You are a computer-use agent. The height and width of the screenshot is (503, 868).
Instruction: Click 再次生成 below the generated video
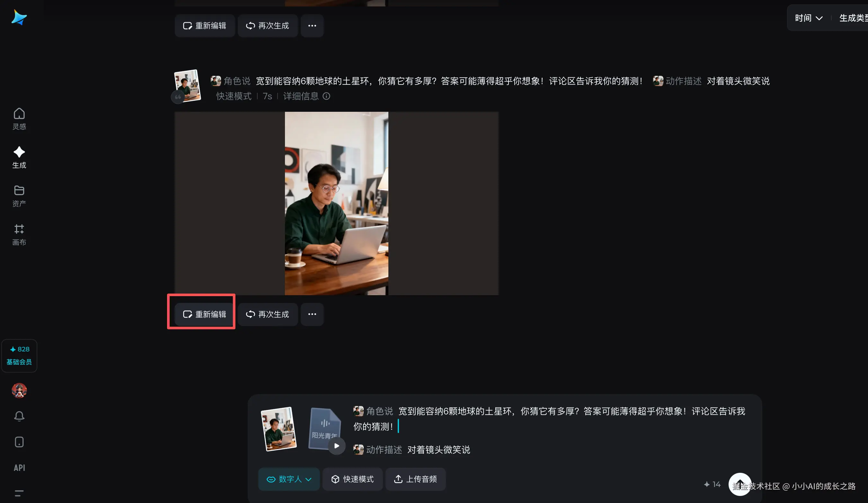[267, 314]
